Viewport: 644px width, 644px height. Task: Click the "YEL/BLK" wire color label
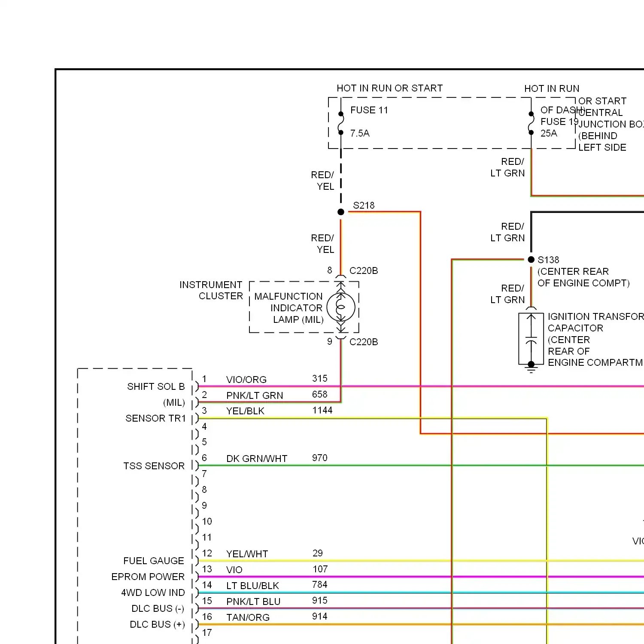click(x=245, y=411)
